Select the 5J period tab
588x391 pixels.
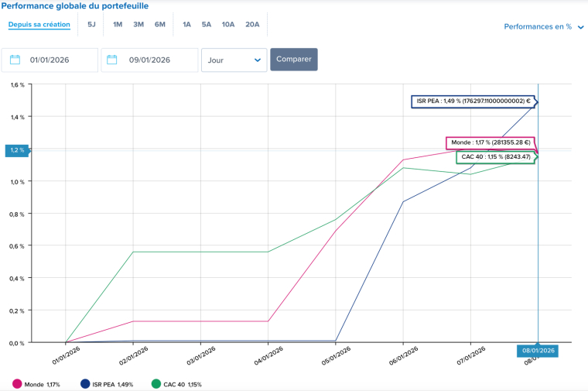91,25
